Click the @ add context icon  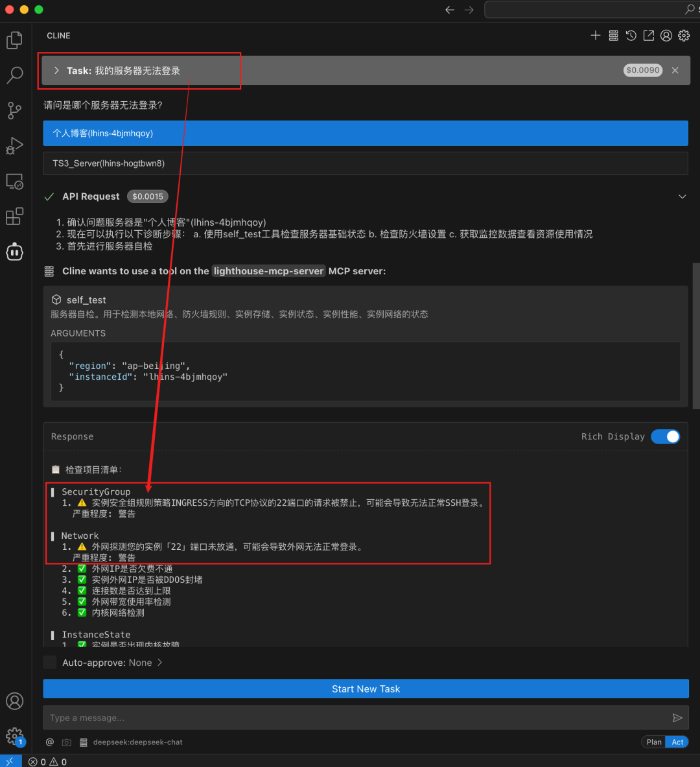(x=50, y=742)
